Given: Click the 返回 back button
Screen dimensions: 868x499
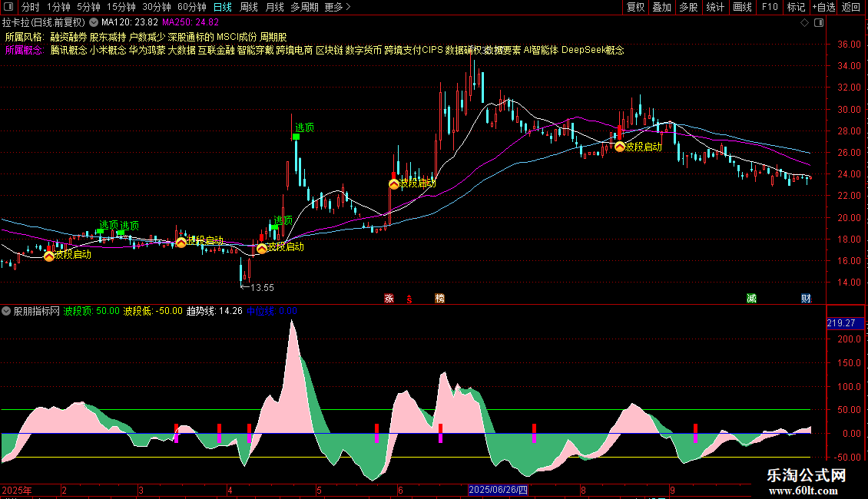Looking at the screenshot, I should click(x=851, y=7).
